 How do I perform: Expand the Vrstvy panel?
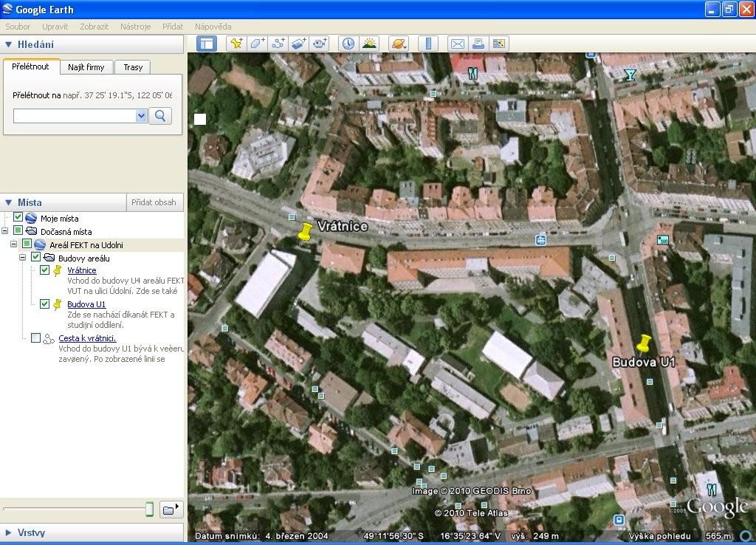(8, 533)
